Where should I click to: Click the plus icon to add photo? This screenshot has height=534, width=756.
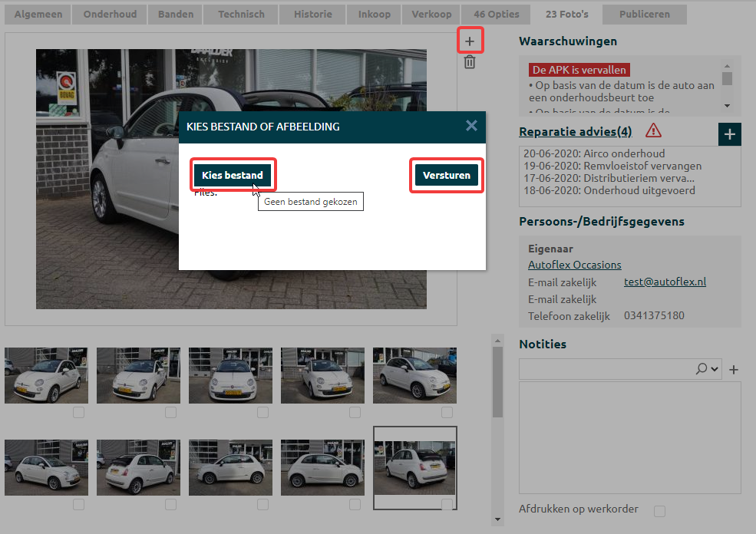click(x=470, y=41)
